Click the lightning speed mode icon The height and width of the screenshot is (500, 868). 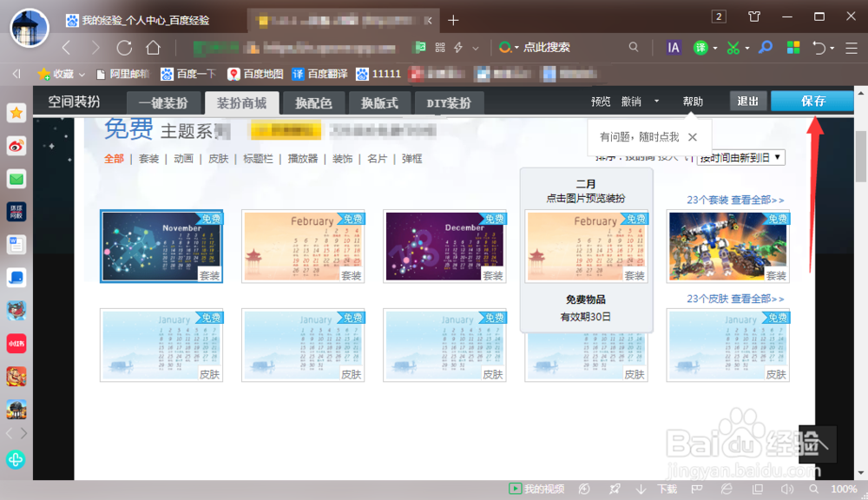pyautogui.click(x=458, y=48)
